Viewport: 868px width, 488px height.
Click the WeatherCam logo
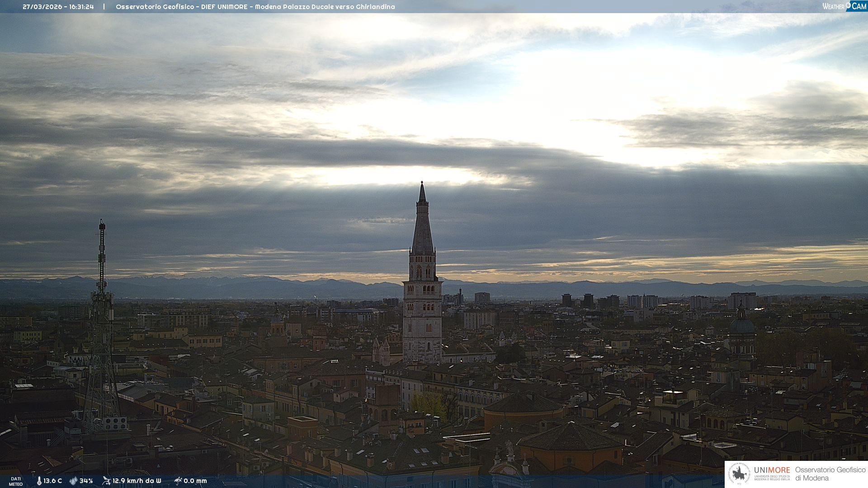(844, 6)
